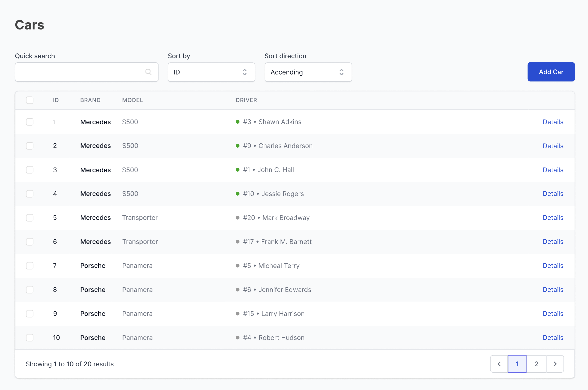Go to previous page arrow
The height and width of the screenshot is (390, 588).
(x=499, y=364)
